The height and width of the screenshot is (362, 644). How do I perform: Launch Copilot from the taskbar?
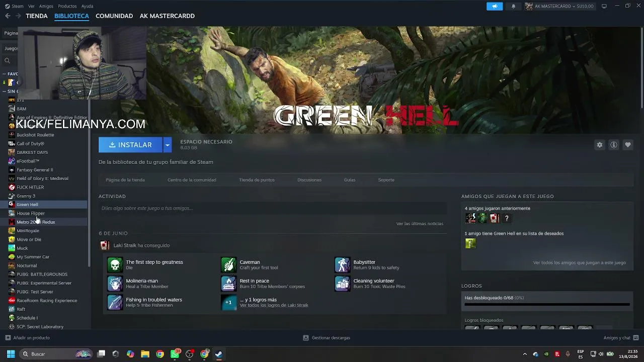tap(130, 354)
